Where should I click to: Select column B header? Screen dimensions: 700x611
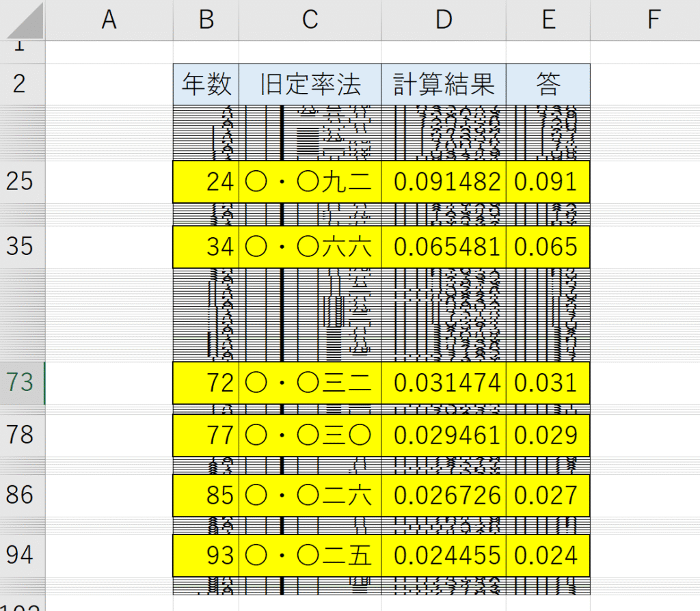coord(206,20)
